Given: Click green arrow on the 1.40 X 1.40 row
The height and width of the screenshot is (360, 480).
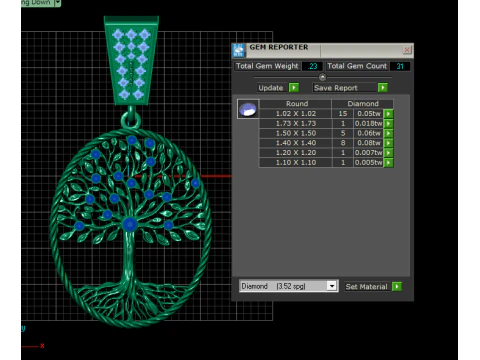Looking at the screenshot, I should click(x=388, y=143).
